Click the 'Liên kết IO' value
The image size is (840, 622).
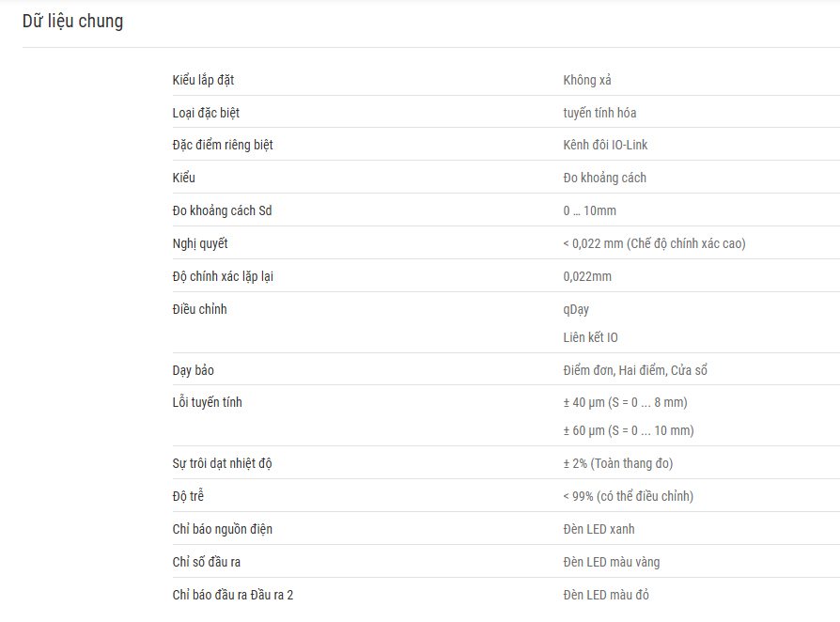[590, 337]
